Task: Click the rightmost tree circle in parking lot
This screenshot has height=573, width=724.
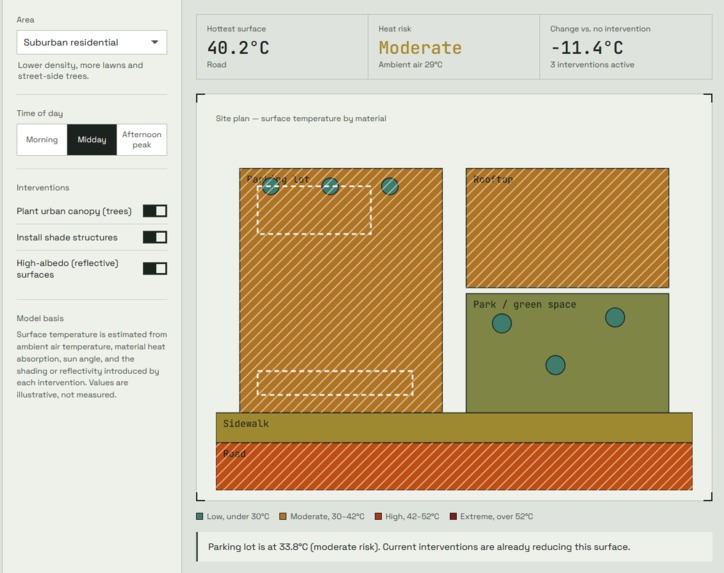Action: (x=390, y=186)
